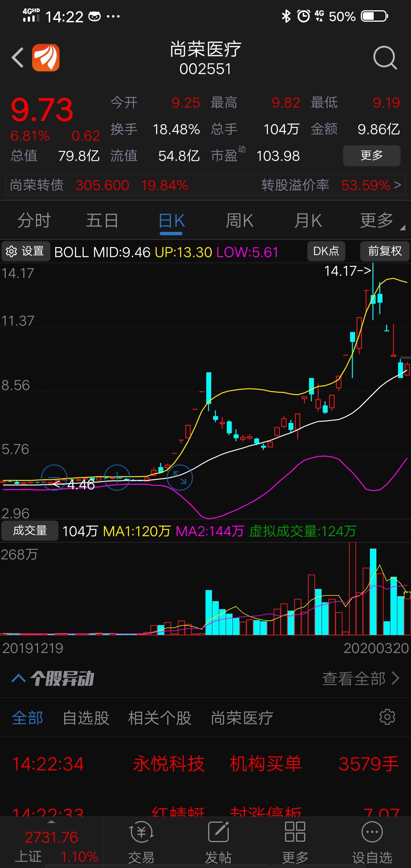Tap the minus circle chart control

click(54, 477)
